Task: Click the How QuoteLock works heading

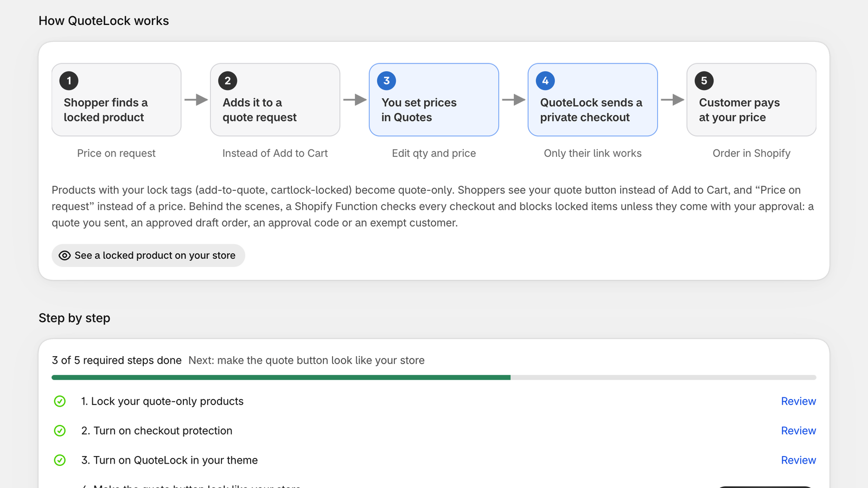Action: click(104, 21)
